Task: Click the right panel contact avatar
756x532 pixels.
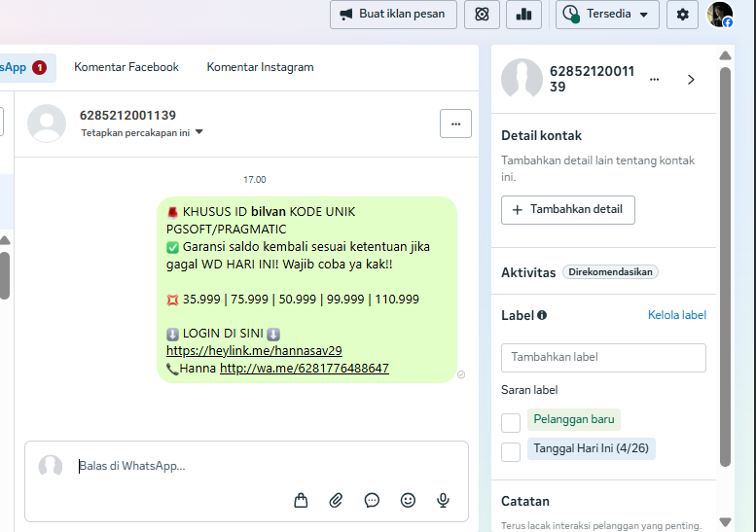Action: (x=522, y=79)
